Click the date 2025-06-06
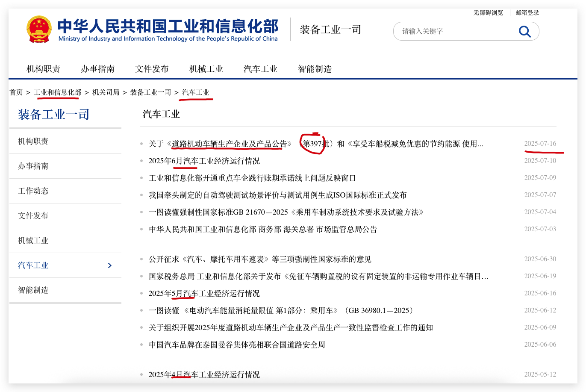The width and height of the screenshot is (586, 392). coord(540,345)
